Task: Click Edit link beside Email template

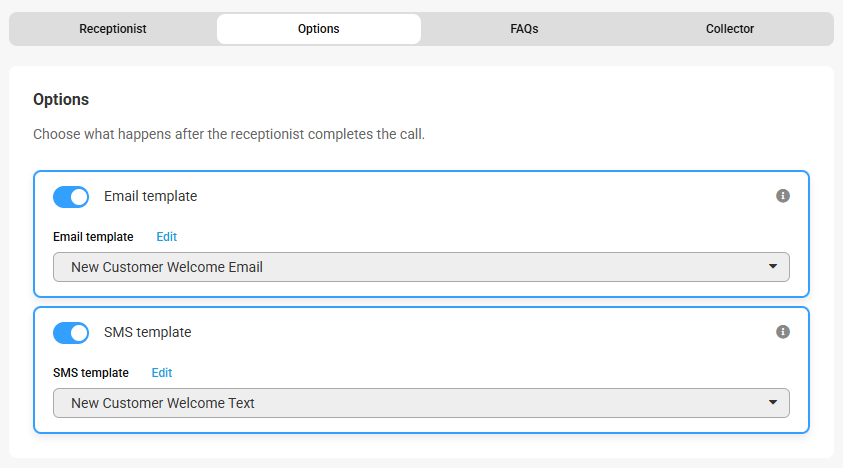Action: click(166, 237)
